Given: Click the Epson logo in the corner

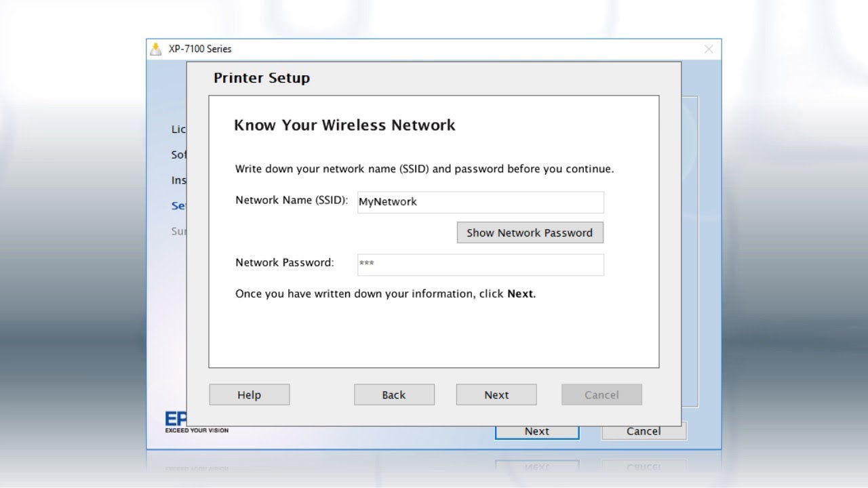Looking at the screenshot, I should [175, 420].
